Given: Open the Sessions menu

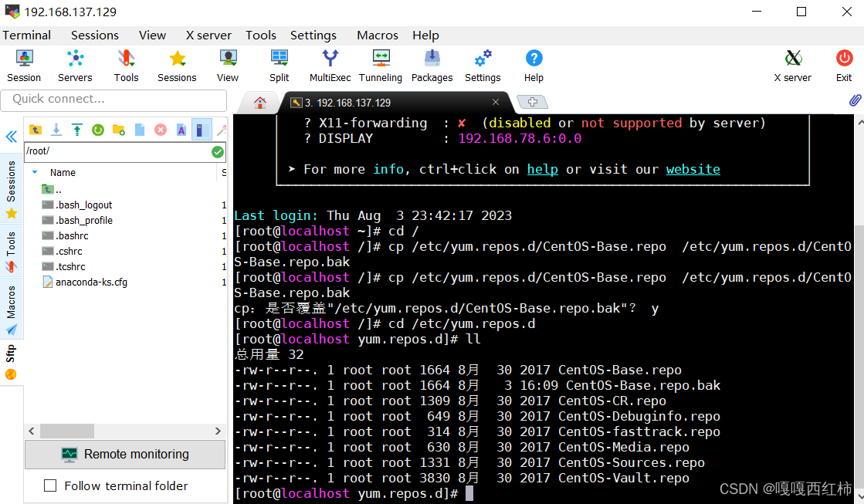Looking at the screenshot, I should click(x=95, y=36).
